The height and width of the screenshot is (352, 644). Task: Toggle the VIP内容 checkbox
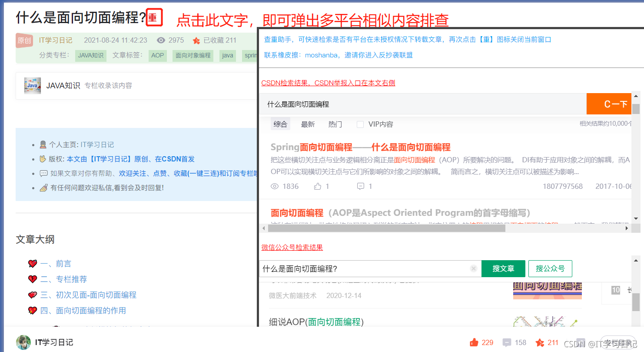pos(360,124)
